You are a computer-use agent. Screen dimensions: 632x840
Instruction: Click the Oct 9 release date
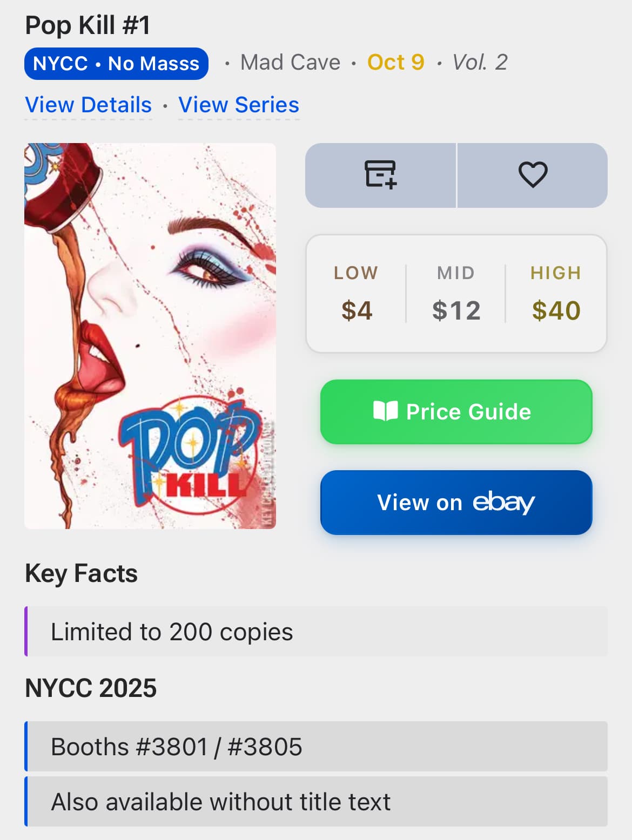pyautogui.click(x=395, y=63)
